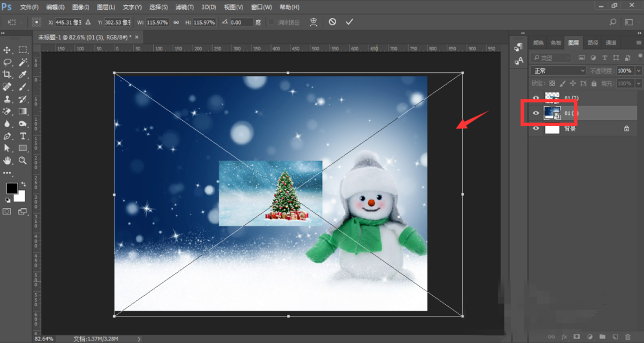
Task: Select the Healing Brush tool
Action: point(7,87)
